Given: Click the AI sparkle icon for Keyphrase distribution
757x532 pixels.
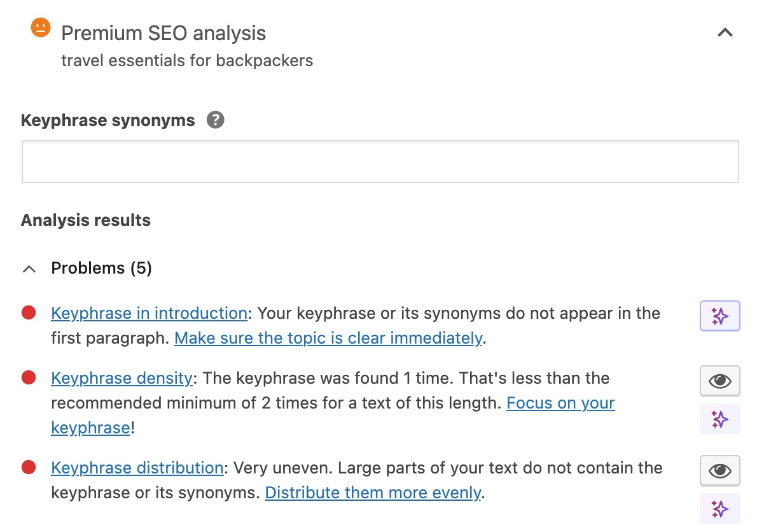Looking at the screenshot, I should (719, 508).
